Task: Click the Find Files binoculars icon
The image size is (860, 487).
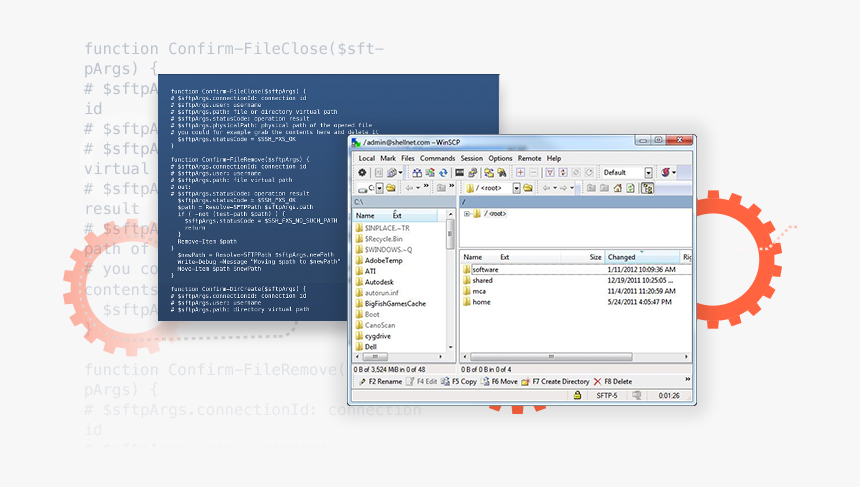Action: pos(502,173)
